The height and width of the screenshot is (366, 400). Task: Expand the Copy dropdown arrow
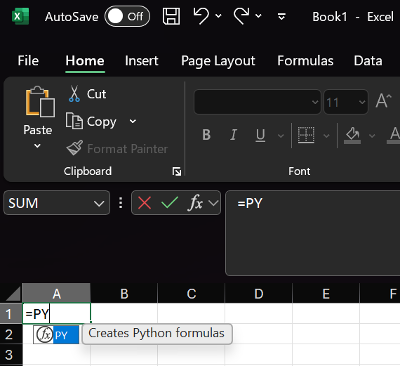pos(133,121)
